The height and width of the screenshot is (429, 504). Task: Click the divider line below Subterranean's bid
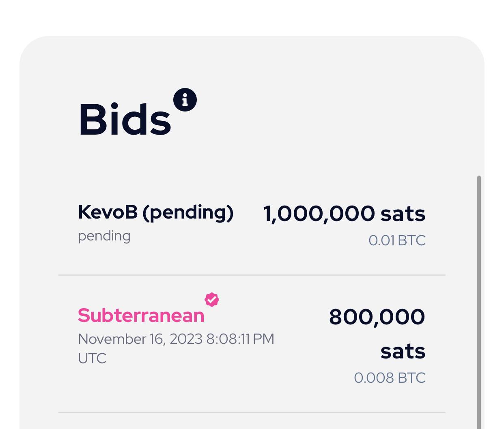pyautogui.click(x=252, y=412)
